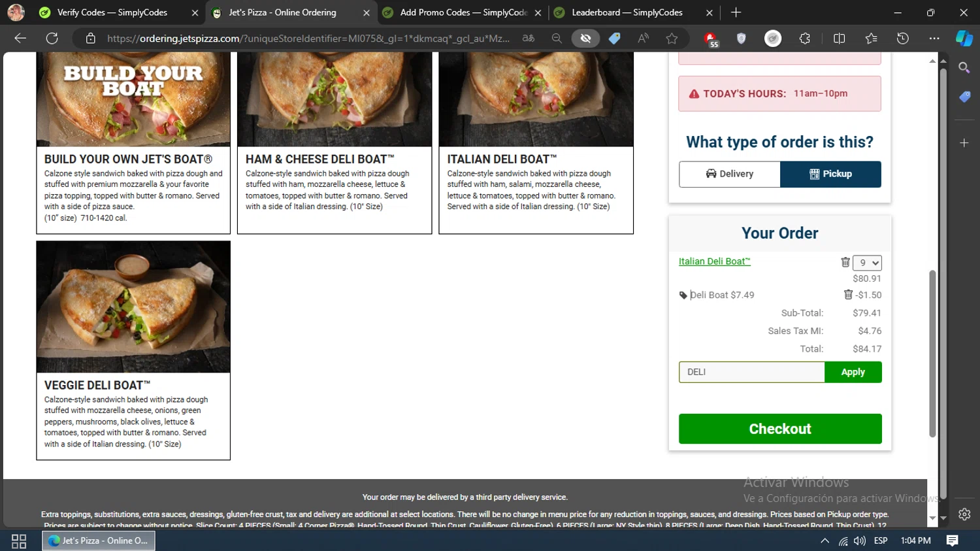The width and height of the screenshot is (980, 551).
Task: Open the SimplyCodes extension icon
Action: tap(773, 39)
